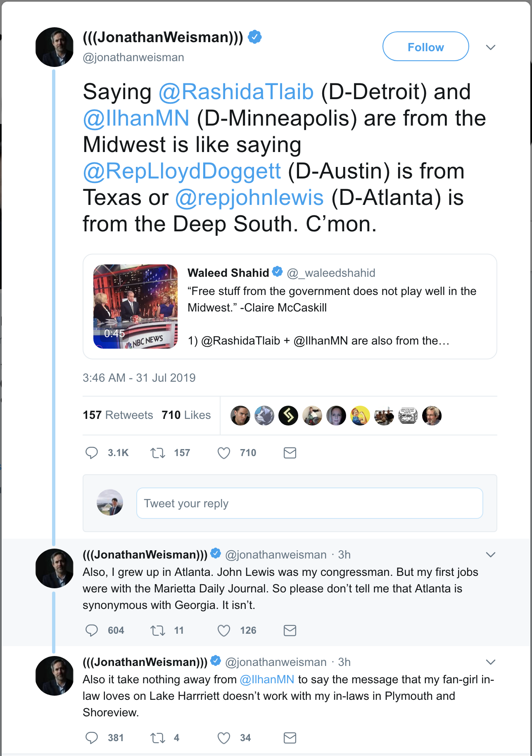This screenshot has width=532, height=756.
Task: Open the reply icon on the Atlanta reply
Action: click(x=92, y=630)
